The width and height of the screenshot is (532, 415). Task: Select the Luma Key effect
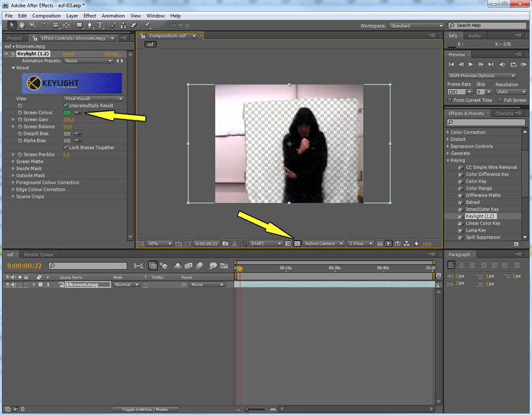476,230
